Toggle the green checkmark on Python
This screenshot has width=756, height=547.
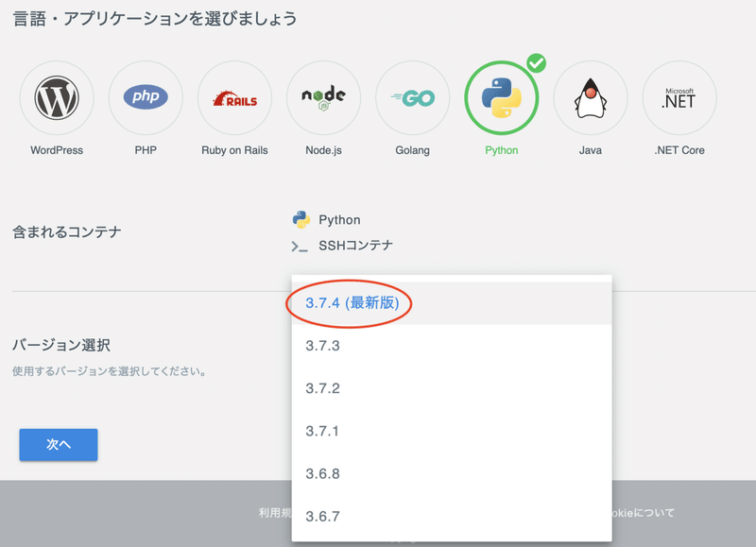coord(537,63)
